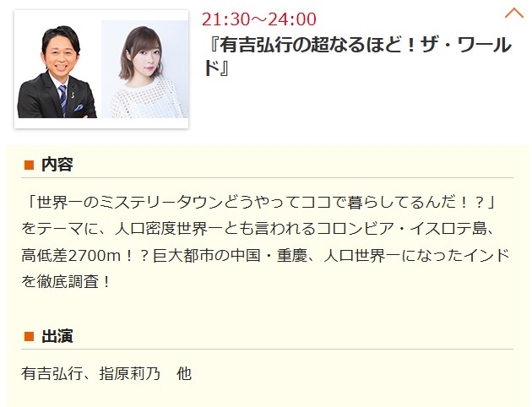Click the 他 text after cast names

[x=184, y=374]
